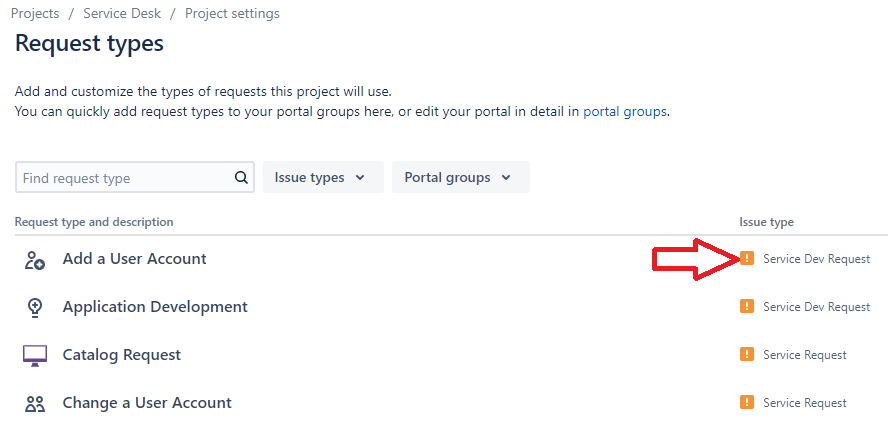This screenshot has width=888, height=428.
Task: Open Project settings breadcrumb link
Action: pyautogui.click(x=232, y=14)
